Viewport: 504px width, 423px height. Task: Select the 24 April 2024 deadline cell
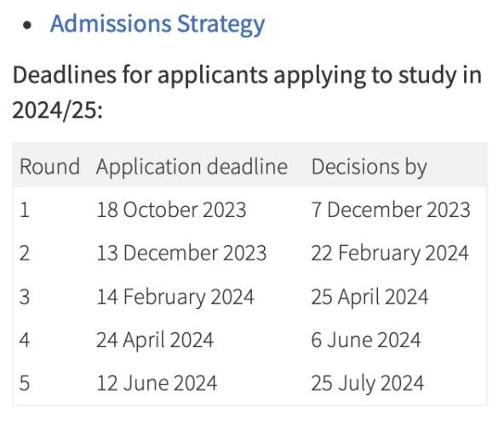[155, 340]
